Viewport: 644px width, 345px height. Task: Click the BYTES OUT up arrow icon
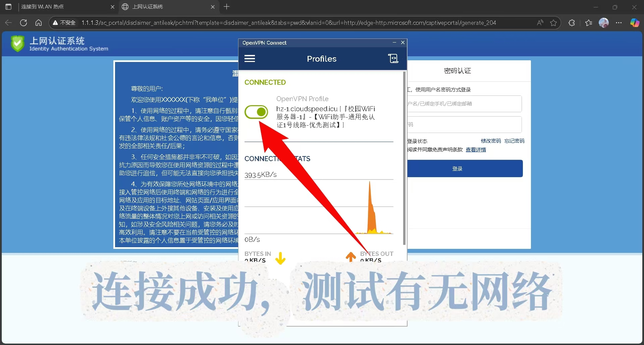[351, 257]
